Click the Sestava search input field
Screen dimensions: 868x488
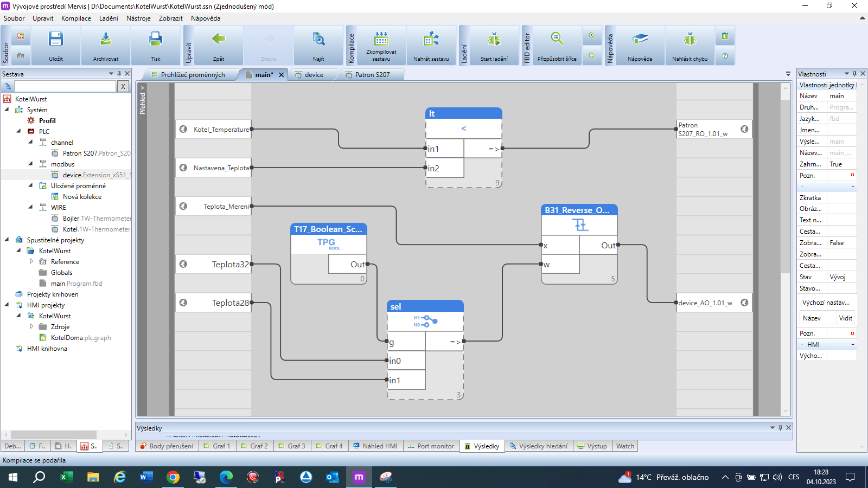(x=65, y=86)
